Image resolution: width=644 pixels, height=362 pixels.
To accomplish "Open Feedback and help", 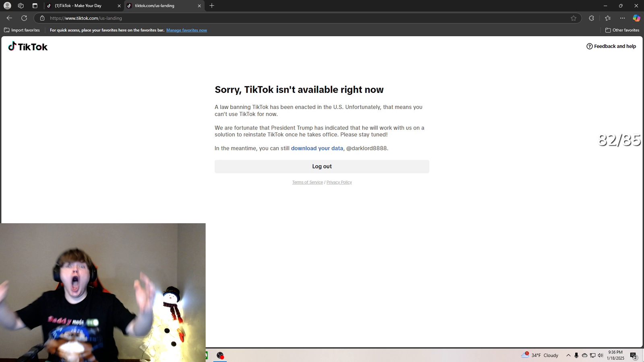I will 611,46.
